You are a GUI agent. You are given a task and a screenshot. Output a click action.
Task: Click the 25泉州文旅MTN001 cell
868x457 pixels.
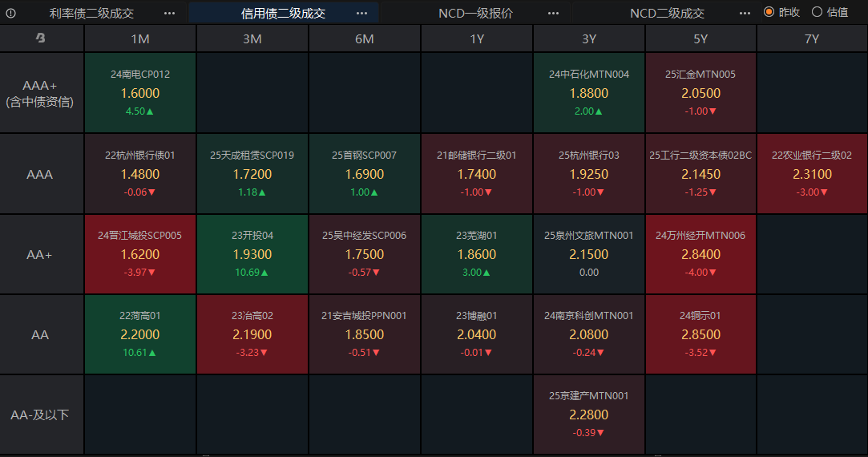tap(589, 254)
